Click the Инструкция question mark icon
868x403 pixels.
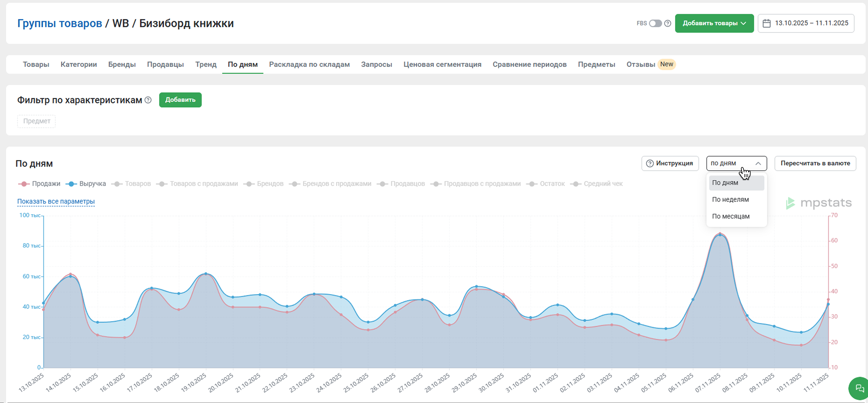tap(650, 163)
